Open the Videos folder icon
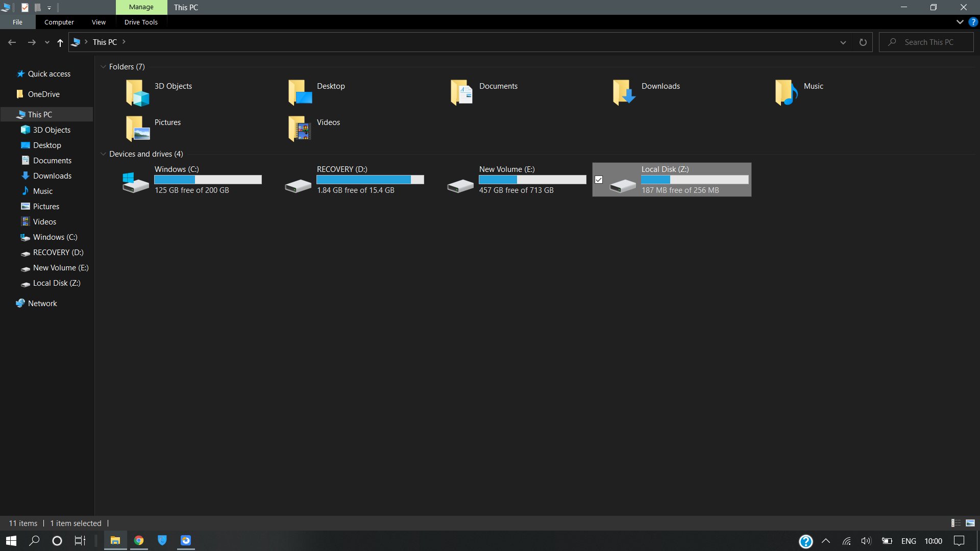Screen dimensions: 980x551 coord(300,129)
